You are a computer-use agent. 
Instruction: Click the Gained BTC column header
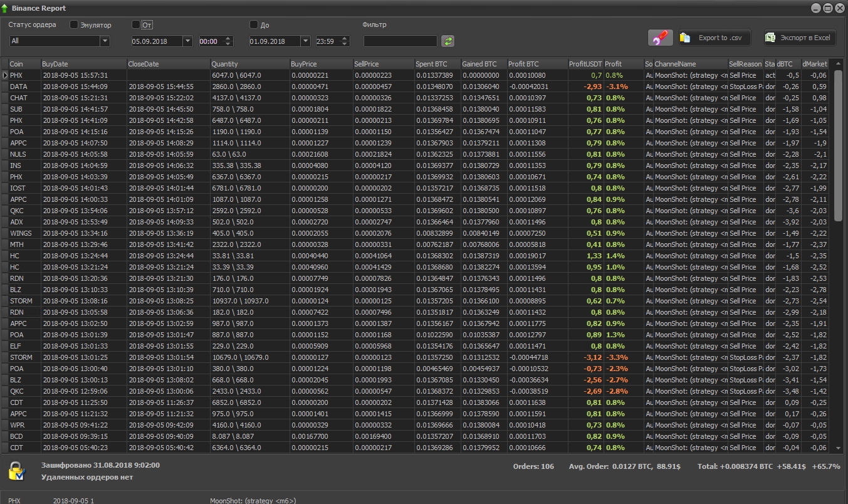point(483,64)
